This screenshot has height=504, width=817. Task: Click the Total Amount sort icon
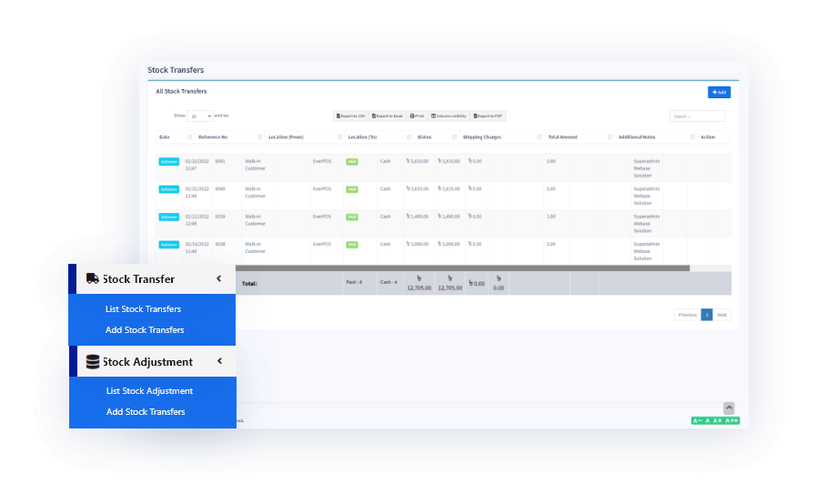(607, 137)
